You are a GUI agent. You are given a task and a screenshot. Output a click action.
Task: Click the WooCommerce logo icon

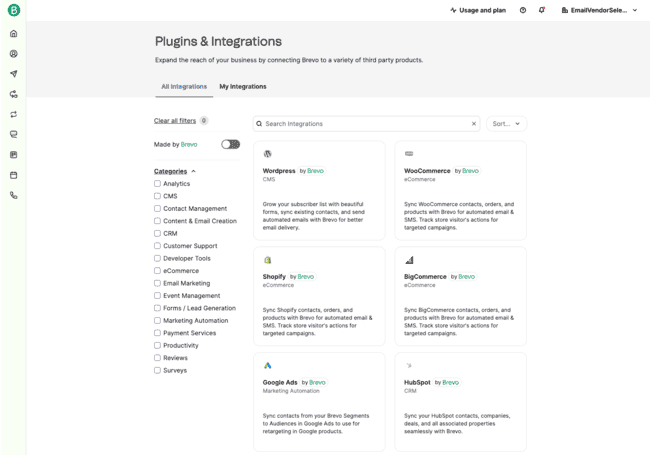[x=409, y=154]
